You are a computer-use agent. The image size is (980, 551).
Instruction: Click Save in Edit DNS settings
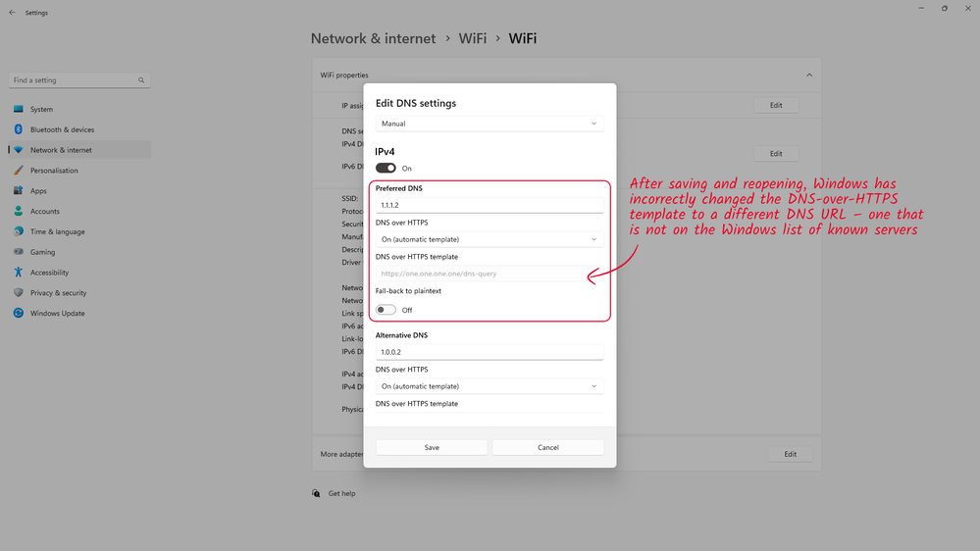click(432, 447)
